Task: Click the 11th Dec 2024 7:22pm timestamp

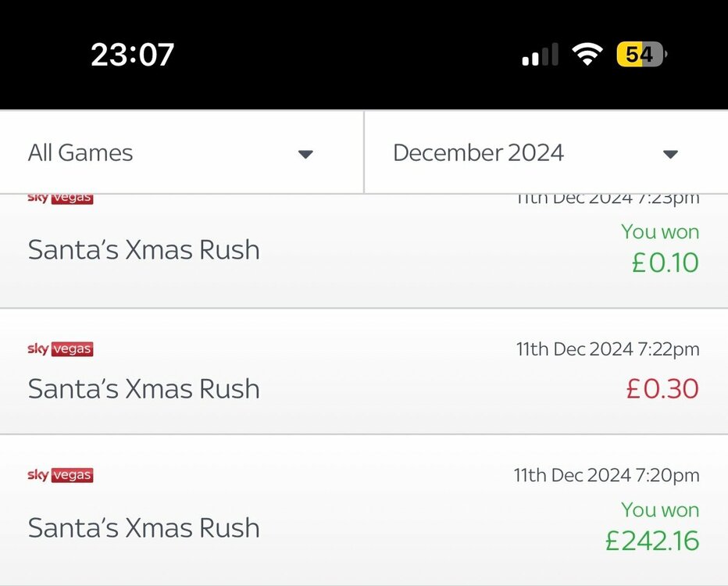Action: click(607, 349)
